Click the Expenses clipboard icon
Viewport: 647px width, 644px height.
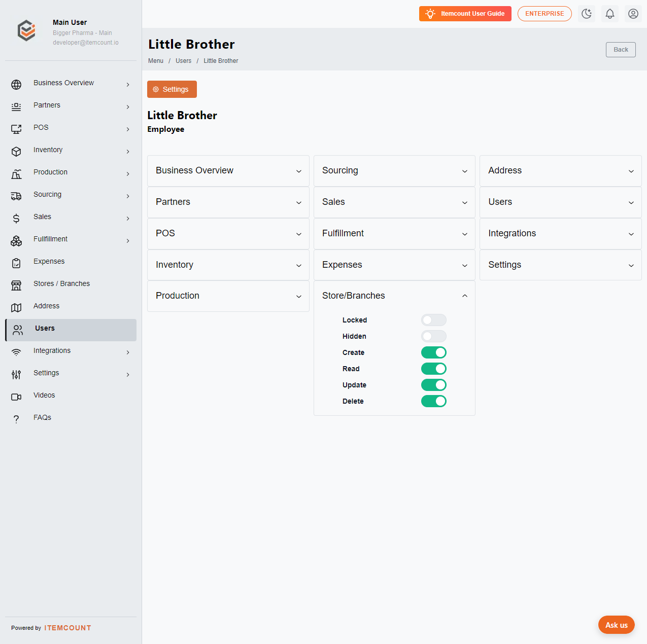coord(16,263)
